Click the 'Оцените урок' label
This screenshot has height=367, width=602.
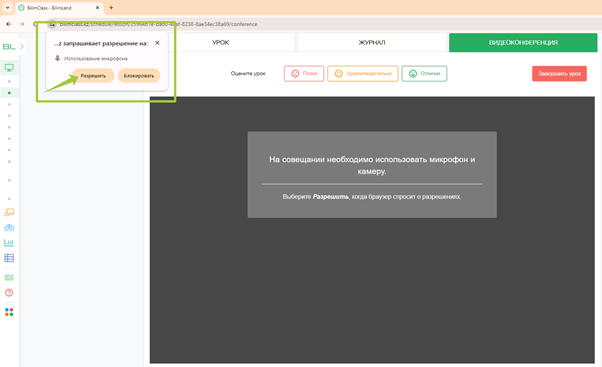[248, 74]
